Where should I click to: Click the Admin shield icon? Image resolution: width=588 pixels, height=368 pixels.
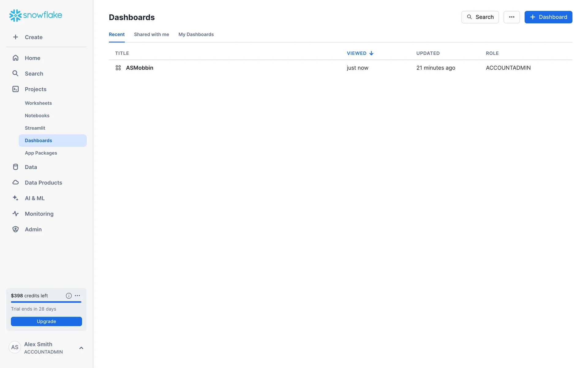pos(16,229)
